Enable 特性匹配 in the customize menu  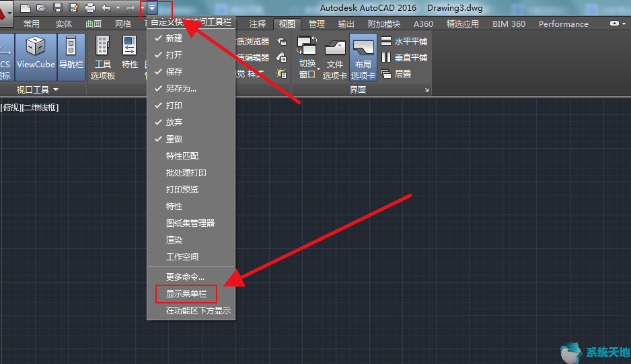[191, 156]
